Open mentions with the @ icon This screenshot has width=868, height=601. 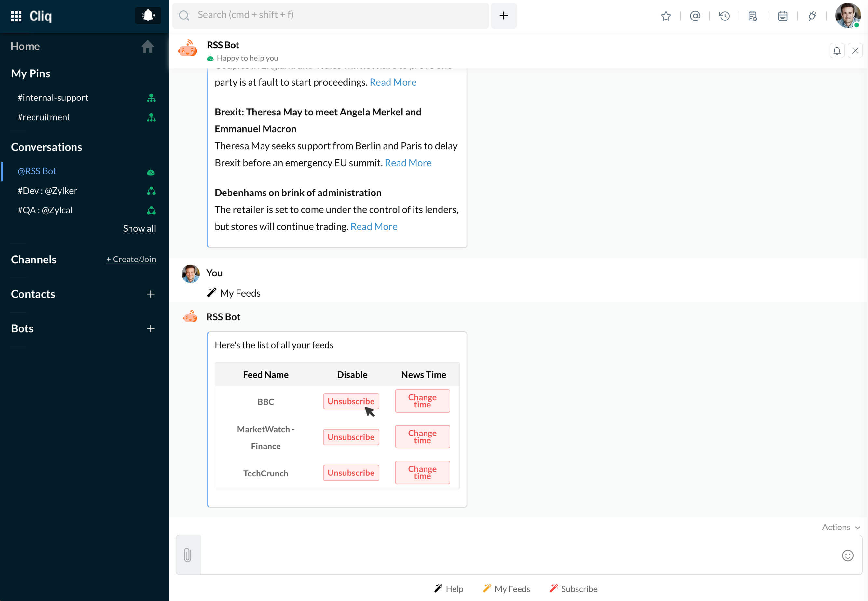(695, 16)
